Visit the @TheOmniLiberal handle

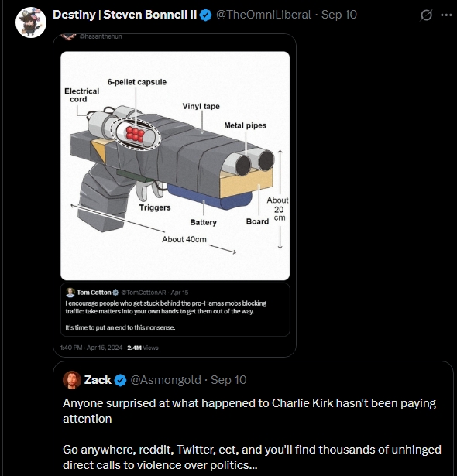point(263,15)
